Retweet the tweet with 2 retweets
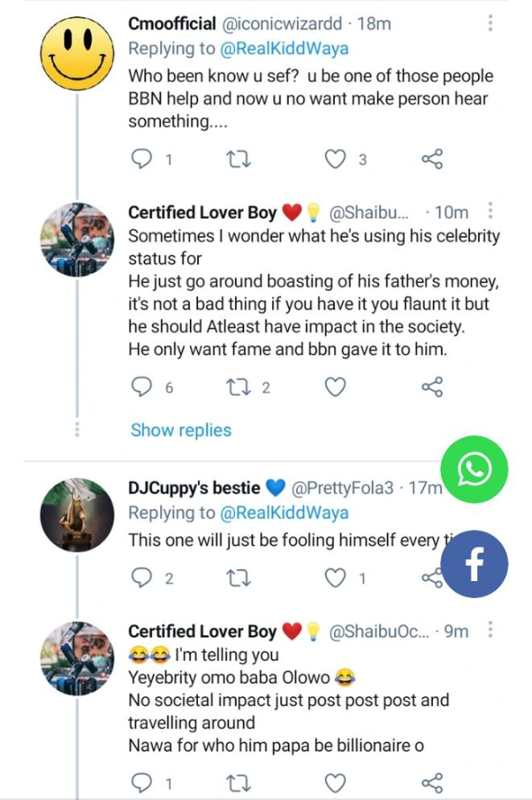 238,388
